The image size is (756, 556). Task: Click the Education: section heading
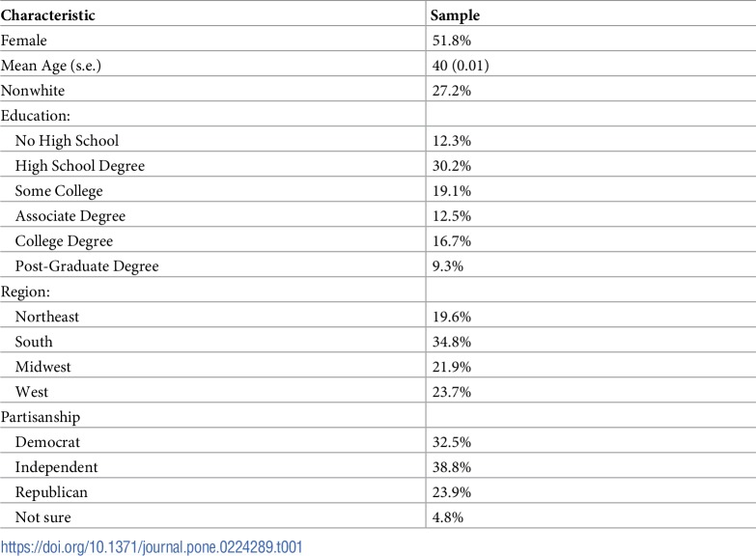[x=35, y=115]
